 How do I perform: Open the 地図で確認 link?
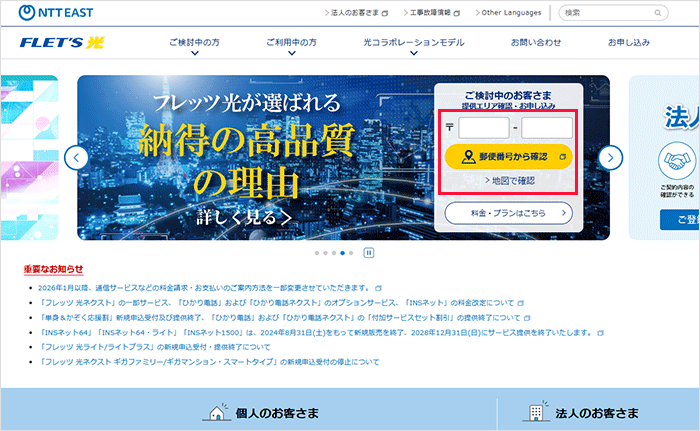point(510,180)
